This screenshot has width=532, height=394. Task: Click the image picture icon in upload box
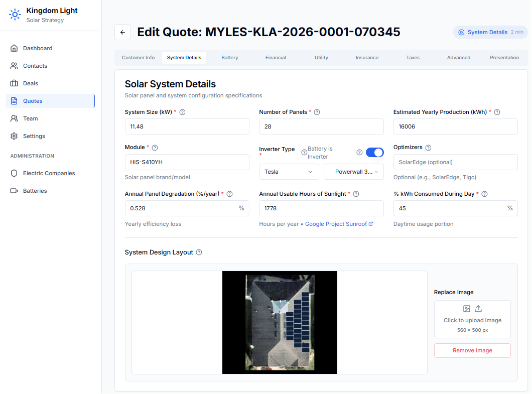click(467, 309)
